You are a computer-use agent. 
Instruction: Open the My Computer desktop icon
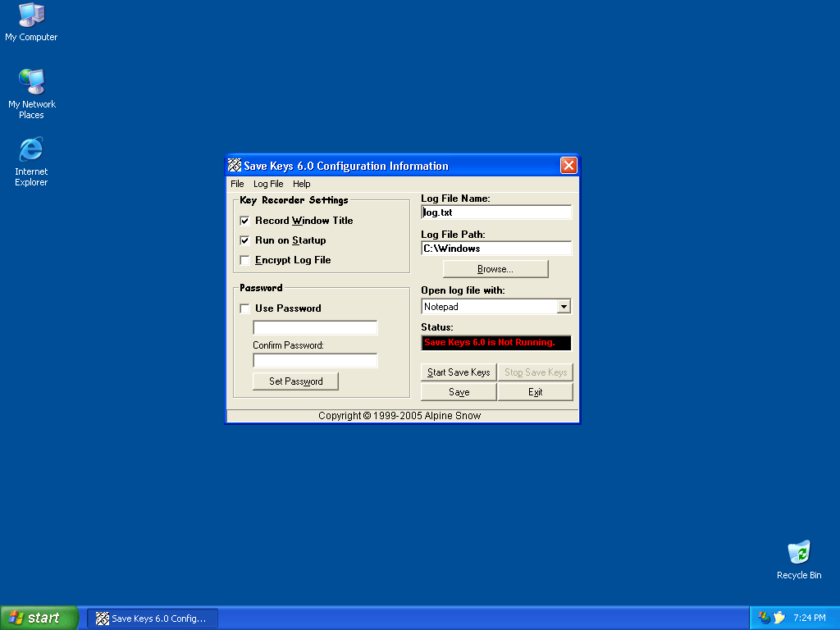pos(31,16)
